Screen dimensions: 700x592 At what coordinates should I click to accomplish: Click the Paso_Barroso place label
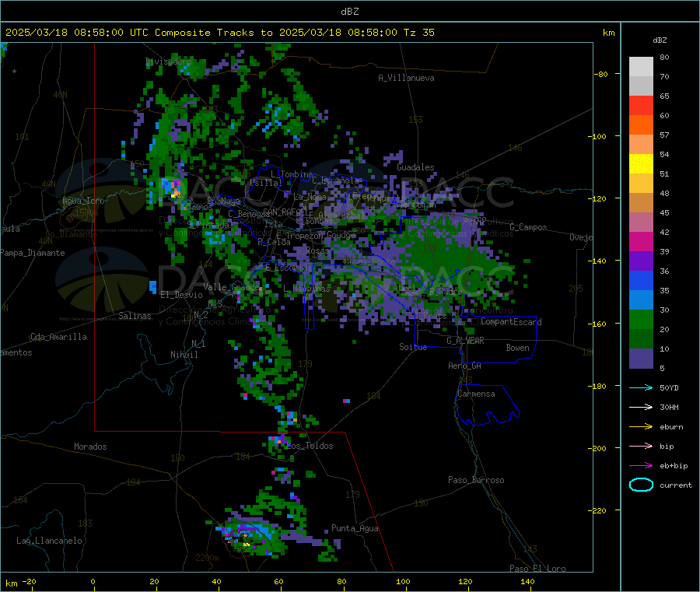pos(476,480)
